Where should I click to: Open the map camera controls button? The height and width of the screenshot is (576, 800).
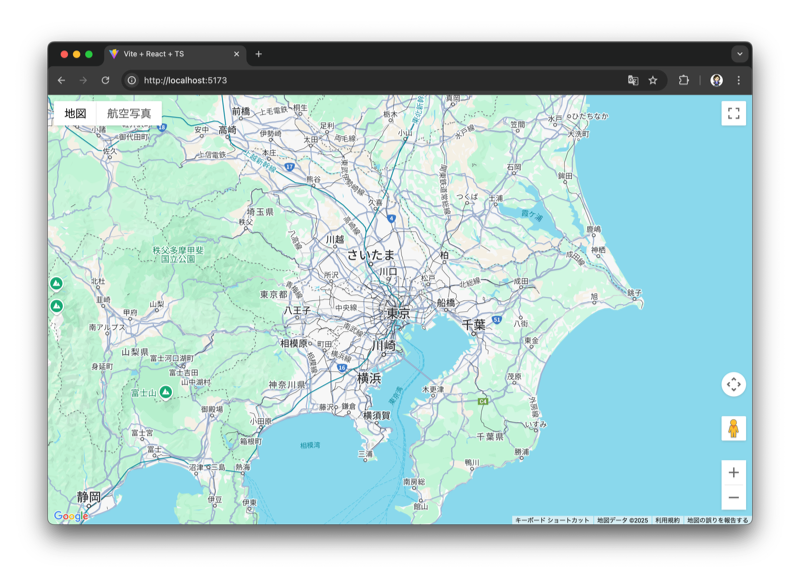[733, 384]
